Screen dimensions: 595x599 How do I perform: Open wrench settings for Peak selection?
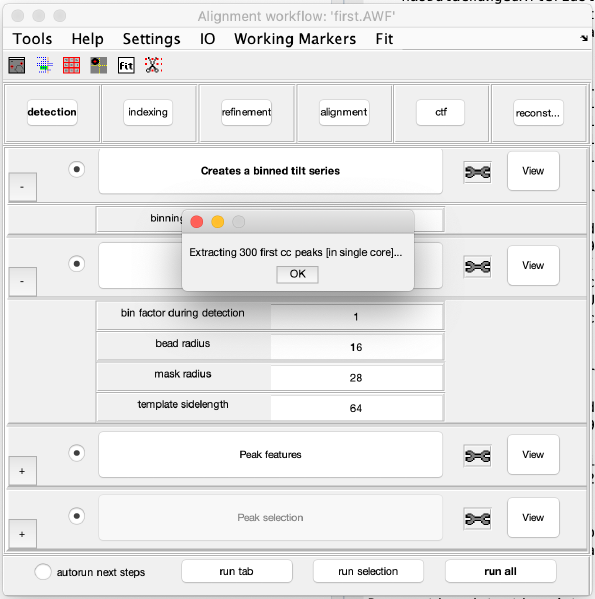click(477, 519)
